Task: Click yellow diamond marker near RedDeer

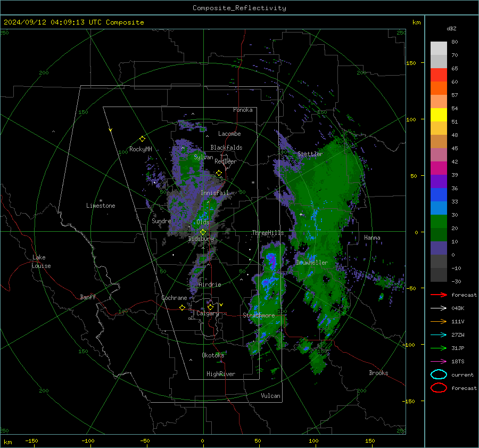Action: point(219,173)
